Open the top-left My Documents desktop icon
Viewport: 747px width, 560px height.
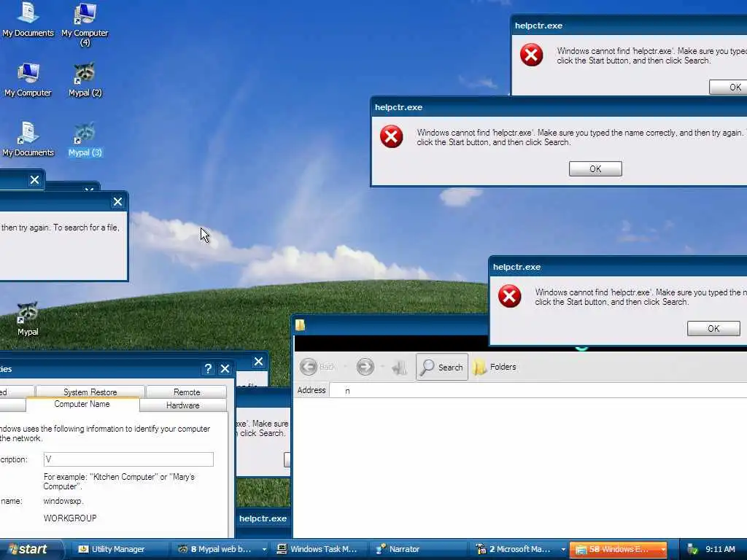[28, 19]
